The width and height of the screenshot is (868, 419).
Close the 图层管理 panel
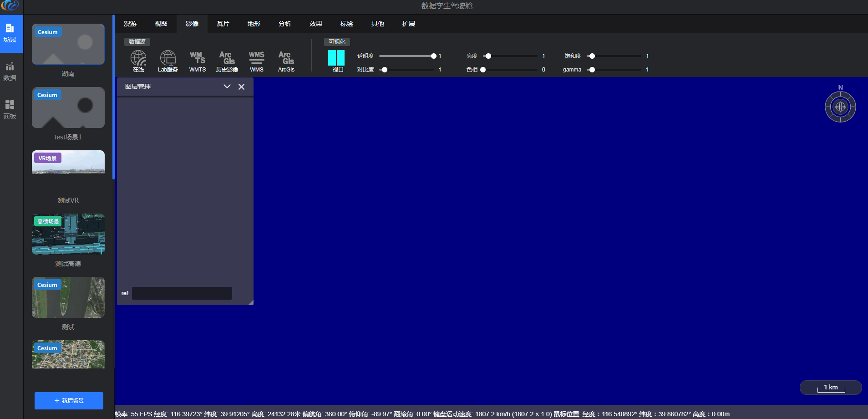tap(242, 87)
